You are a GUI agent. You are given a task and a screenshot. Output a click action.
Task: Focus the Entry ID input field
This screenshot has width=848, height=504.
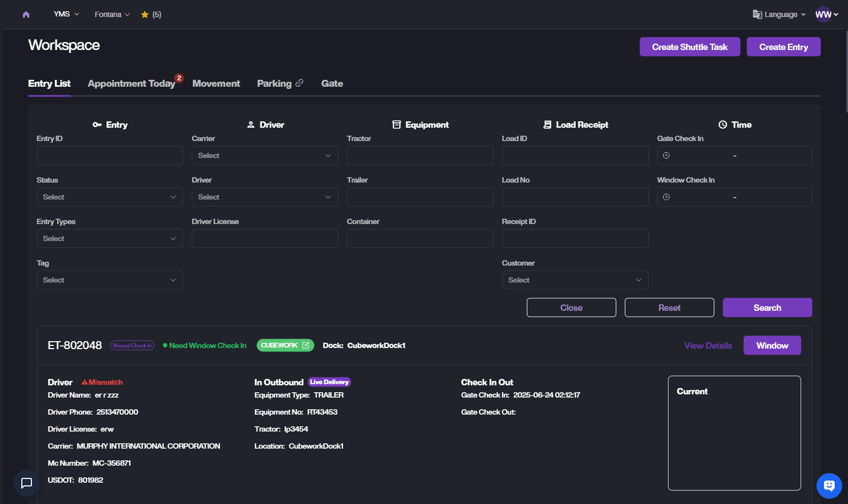(x=110, y=155)
